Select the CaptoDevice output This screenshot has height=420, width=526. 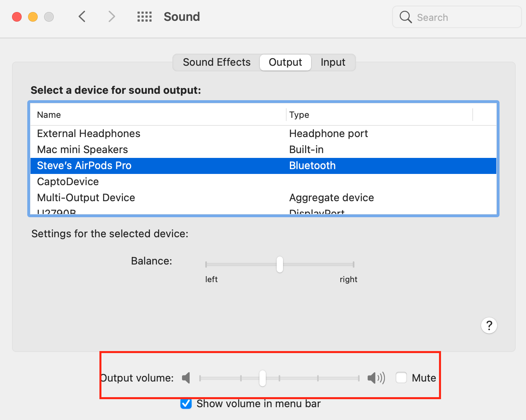pos(68,182)
